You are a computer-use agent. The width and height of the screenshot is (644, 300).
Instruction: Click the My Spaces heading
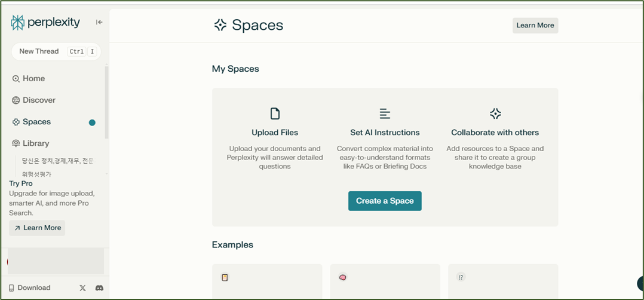pyautogui.click(x=235, y=69)
